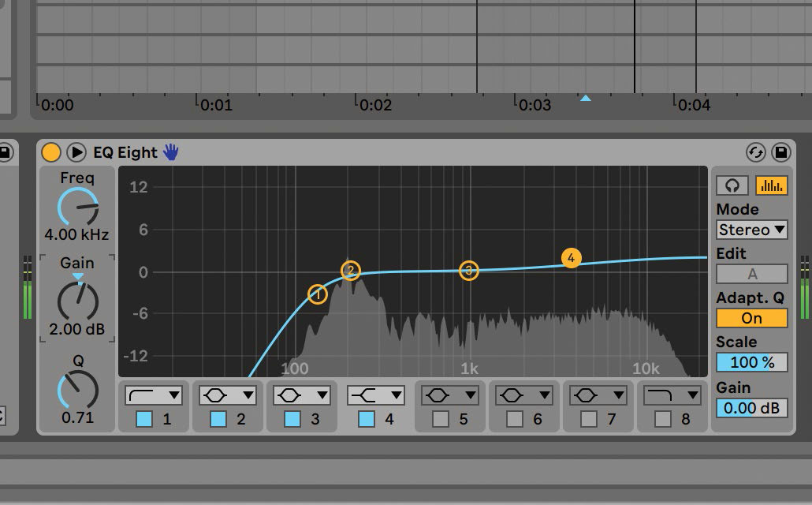Open filter type dropdown for band 6
The height and width of the screenshot is (505, 812).
[523, 395]
